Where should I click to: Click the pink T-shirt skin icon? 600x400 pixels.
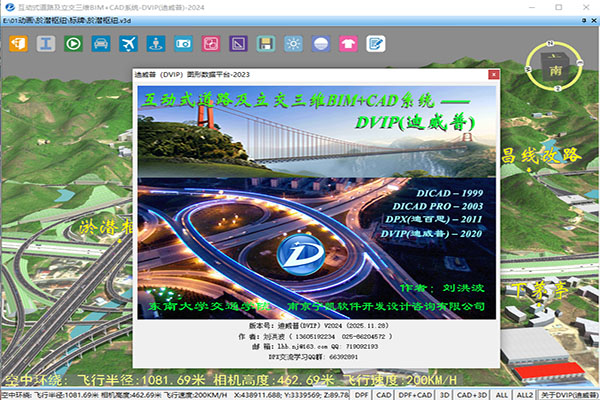pos(348,43)
